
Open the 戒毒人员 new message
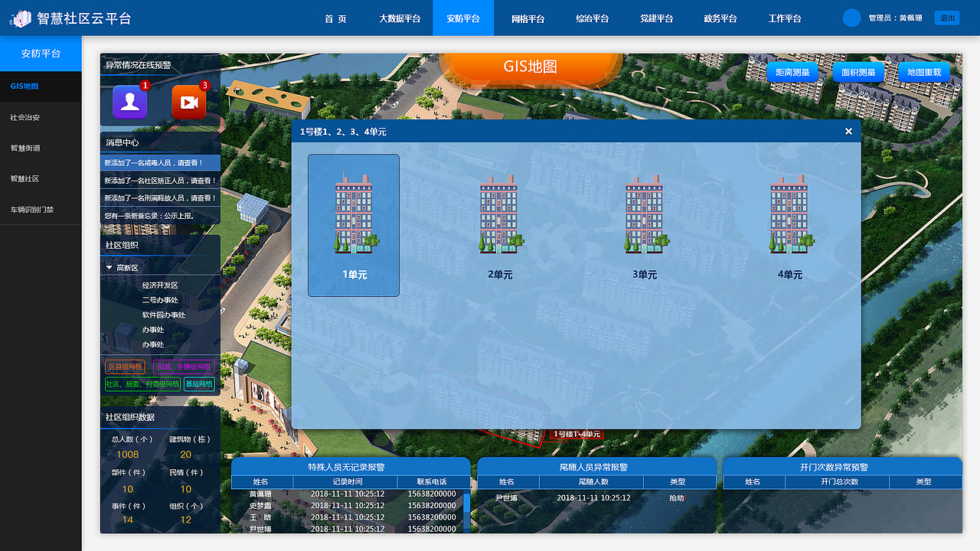160,163
